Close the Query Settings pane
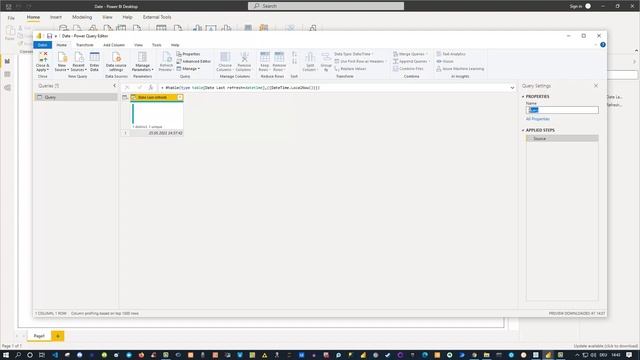Screen dimensions: 640x360 (596, 86)
